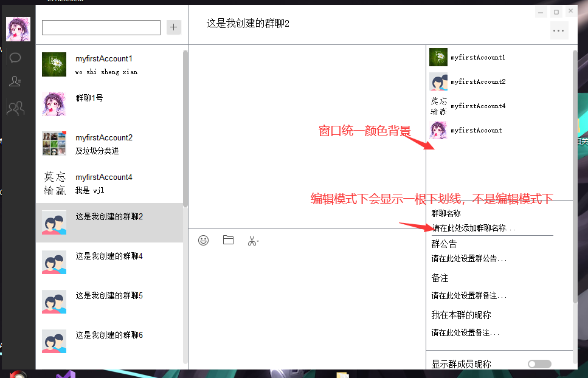Maximize the chat window
588x378 pixels.
point(556,12)
